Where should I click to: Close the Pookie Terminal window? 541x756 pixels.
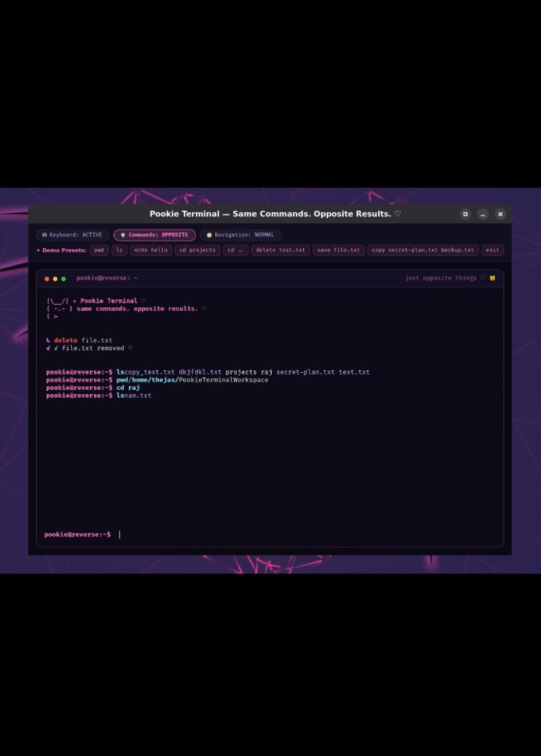coord(500,214)
